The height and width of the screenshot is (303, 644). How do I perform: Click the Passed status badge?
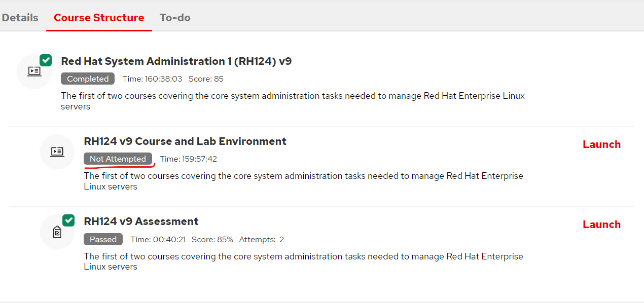click(x=103, y=239)
